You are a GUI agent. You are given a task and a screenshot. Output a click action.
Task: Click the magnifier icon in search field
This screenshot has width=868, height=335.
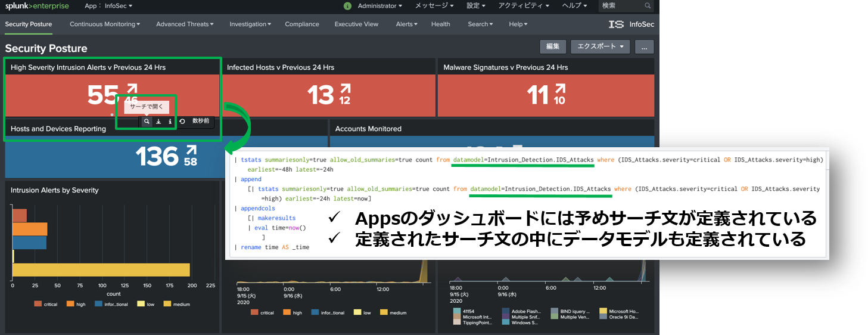[x=648, y=6]
